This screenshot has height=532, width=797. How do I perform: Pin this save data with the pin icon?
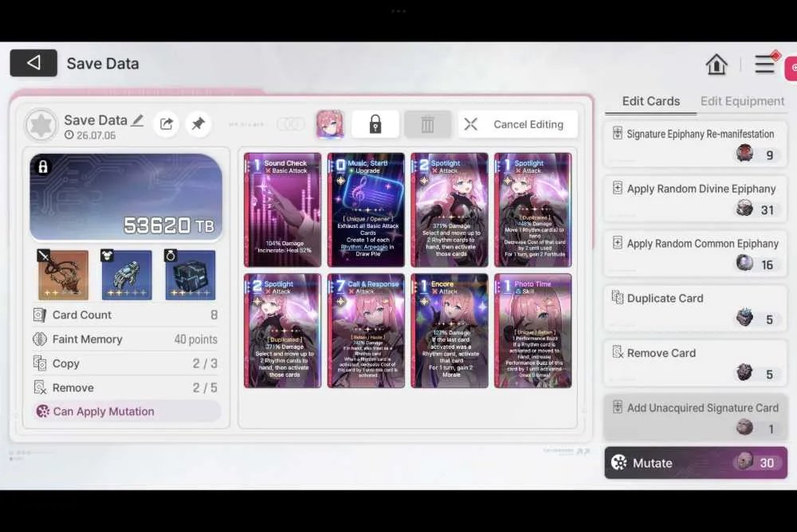click(x=198, y=123)
